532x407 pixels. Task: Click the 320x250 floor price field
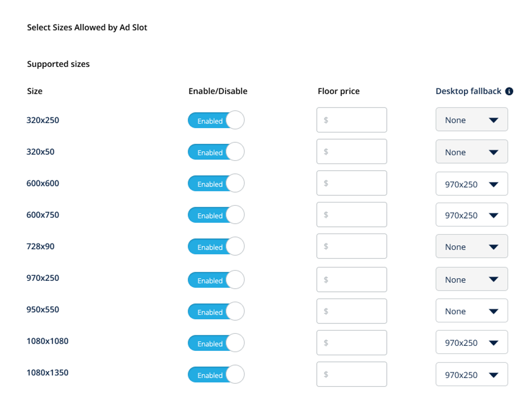tap(352, 120)
